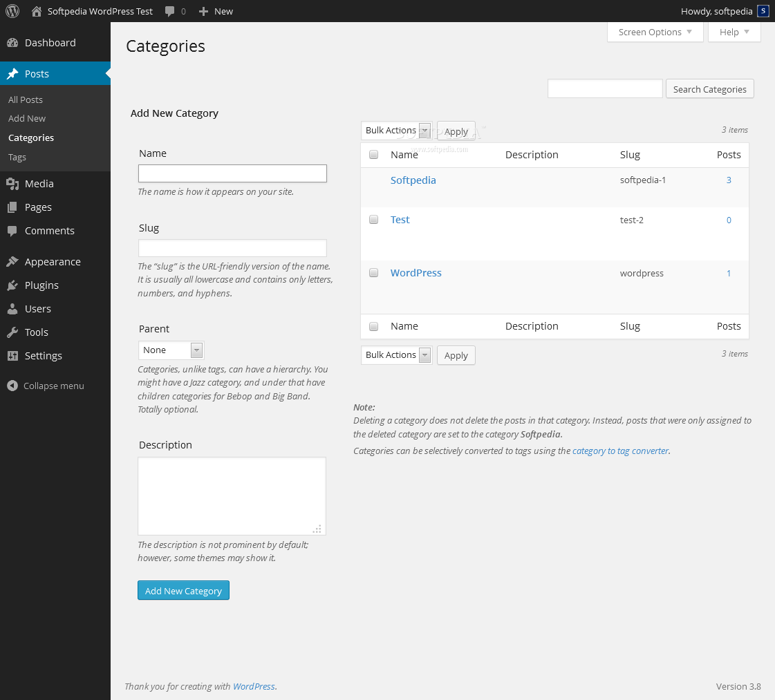
Task: Open the Parent category dropdown
Action: point(171,350)
